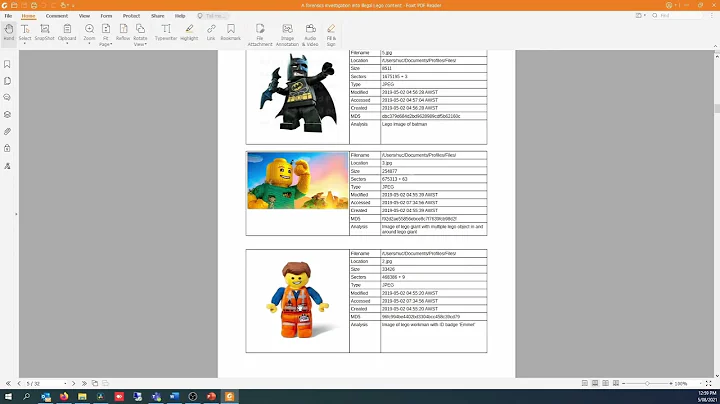Click the Tell me search box
The height and width of the screenshot is (404, 720).
coord(214,16)
